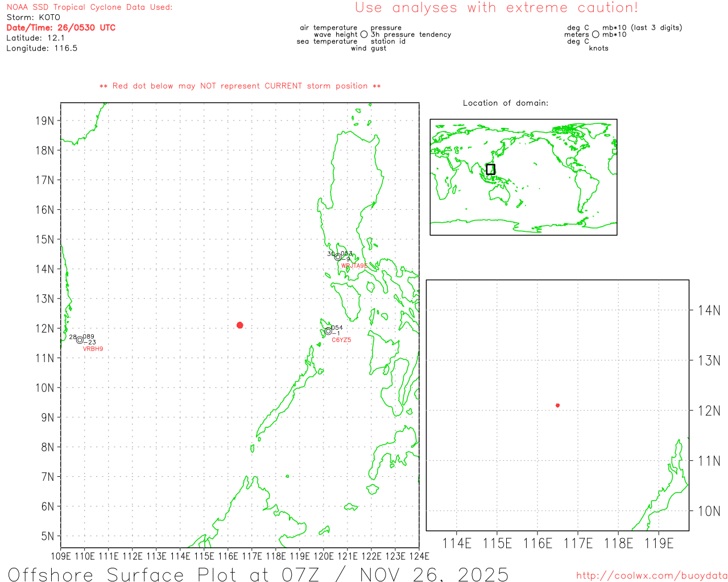Click the red C6YZ5 station ID label
Image resolution: width=728 pixels, height=582 pixels.
[x=341, y=340]
